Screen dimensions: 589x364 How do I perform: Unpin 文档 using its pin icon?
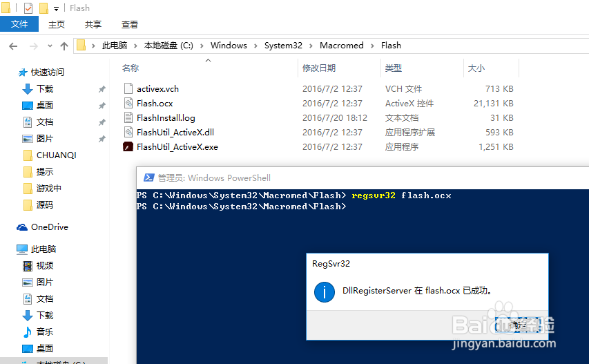(x=102, y=122)
